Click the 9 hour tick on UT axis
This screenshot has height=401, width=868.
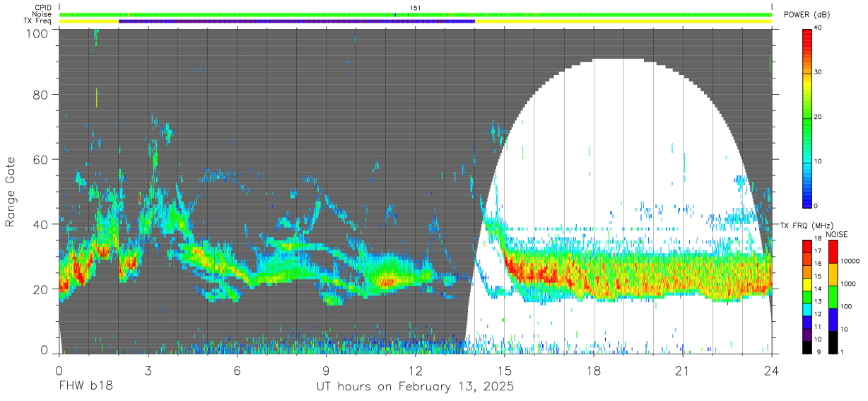[x=326, y=370]
